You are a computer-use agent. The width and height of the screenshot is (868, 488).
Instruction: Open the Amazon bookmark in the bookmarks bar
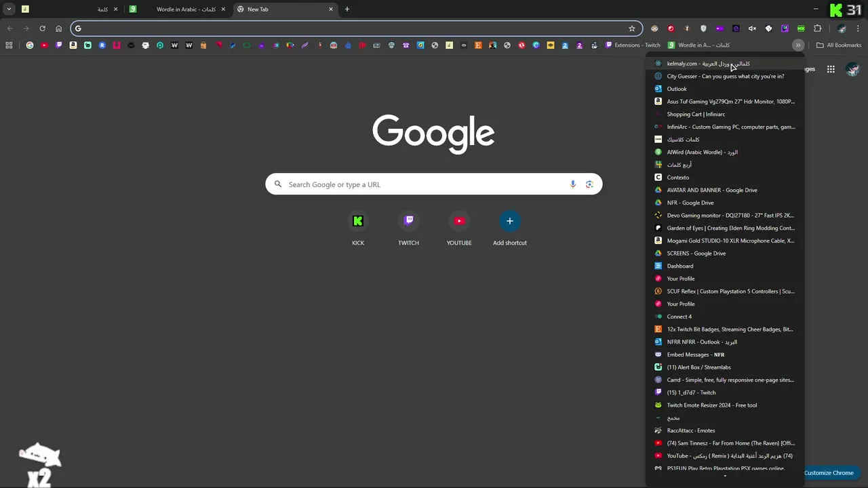coord(73,45)
